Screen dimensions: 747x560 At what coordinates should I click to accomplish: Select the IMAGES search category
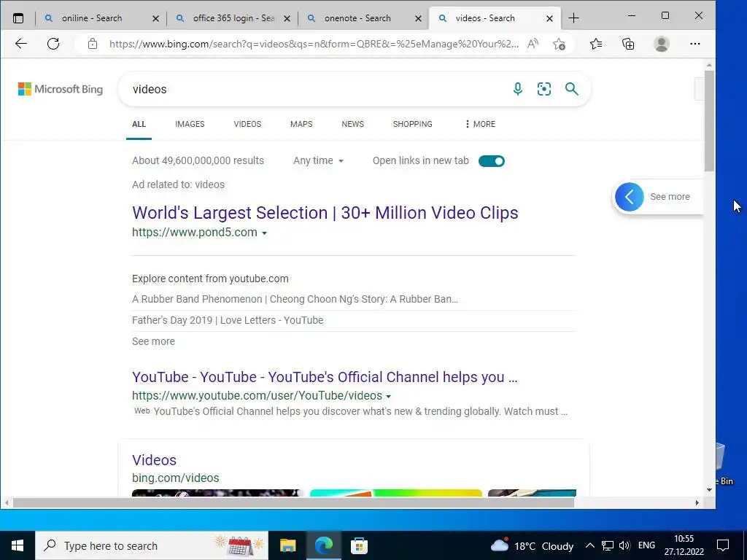click(x=190, y=124)
